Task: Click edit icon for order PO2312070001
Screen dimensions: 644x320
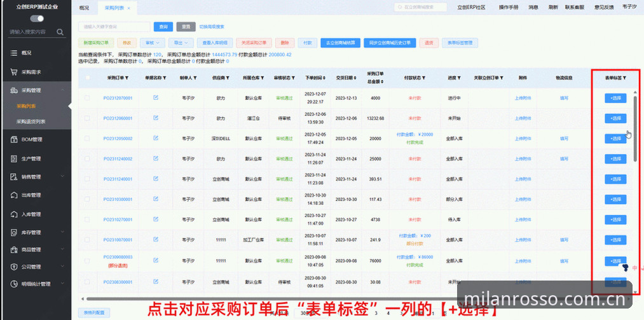Action: tap(156, 98)
